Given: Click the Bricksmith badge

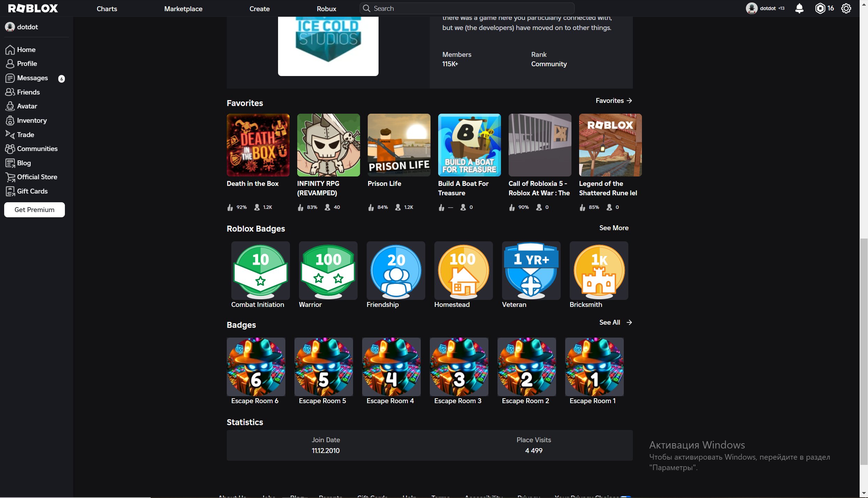Looking at the screenshot, I should pos(599,271).
